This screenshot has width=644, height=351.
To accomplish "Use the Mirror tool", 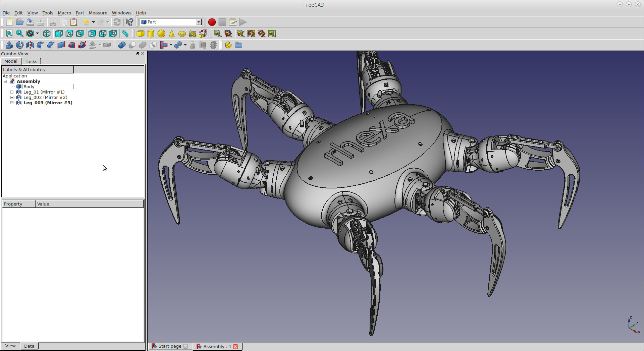I will tap(30, 45).
